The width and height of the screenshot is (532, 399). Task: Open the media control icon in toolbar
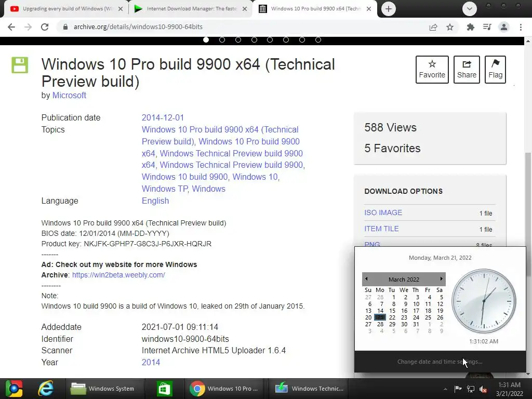pyautogui.click(x=487, y=27)
